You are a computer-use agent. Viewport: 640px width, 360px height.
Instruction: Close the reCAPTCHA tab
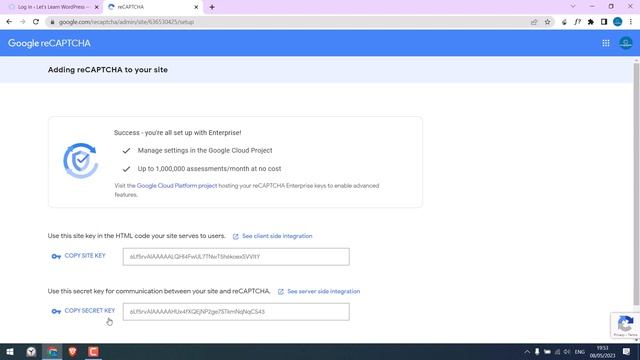click(x=196, y=7)
